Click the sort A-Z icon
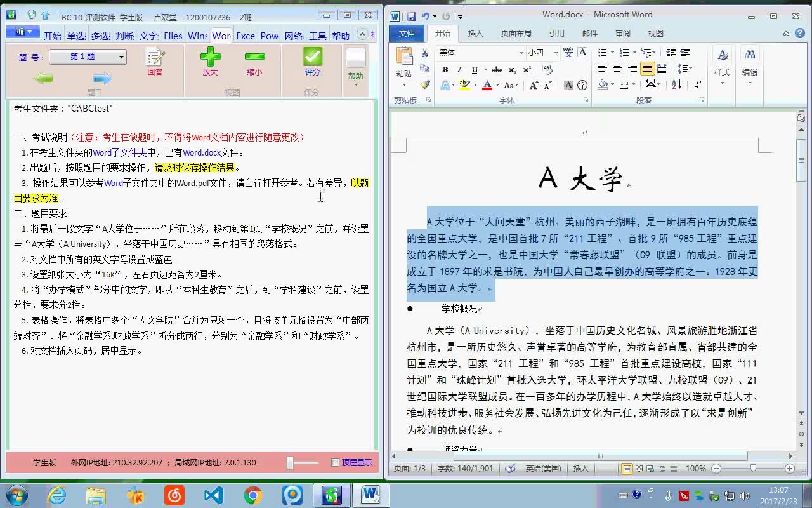 click(x=677, y=84)
